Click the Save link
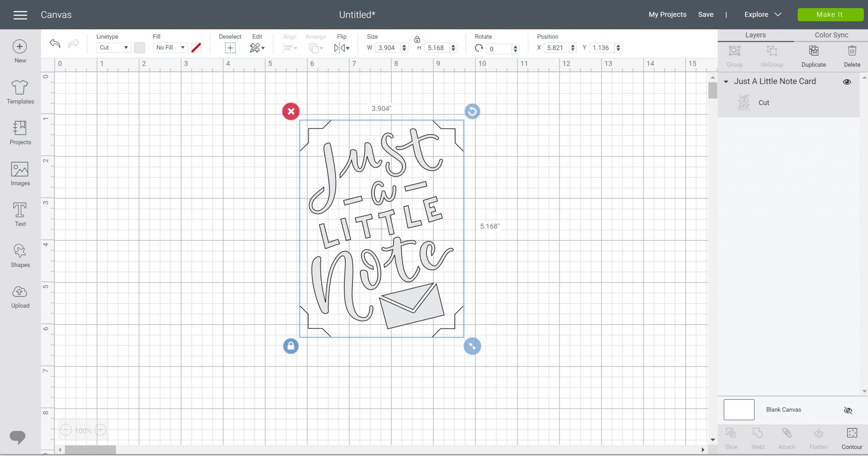The image size is (868, 456). point(706,14)
